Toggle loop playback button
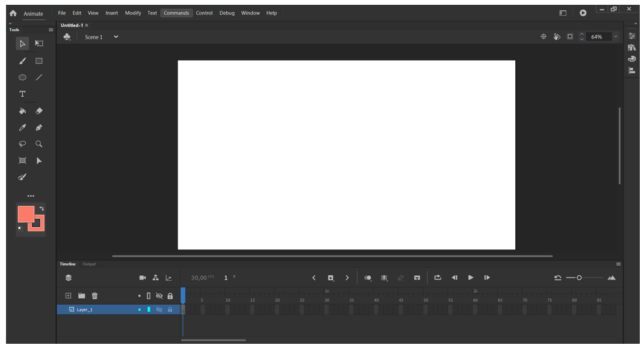Viewport: 644px width, 351px height. pos(438,278)
